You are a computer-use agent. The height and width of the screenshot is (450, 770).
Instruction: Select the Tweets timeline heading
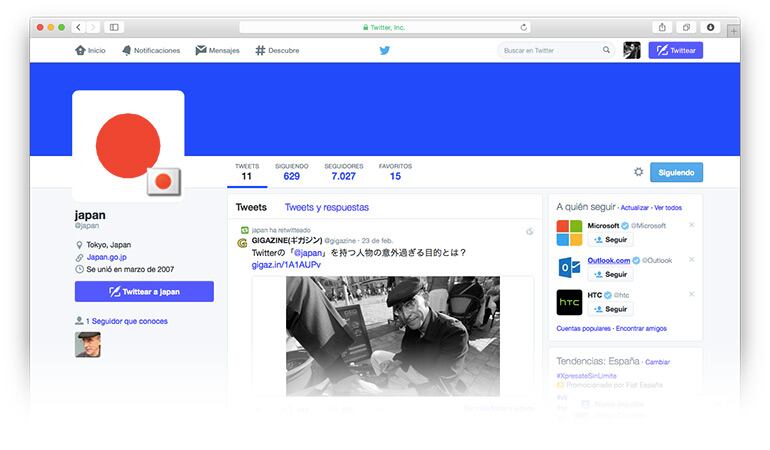[251, 207]
